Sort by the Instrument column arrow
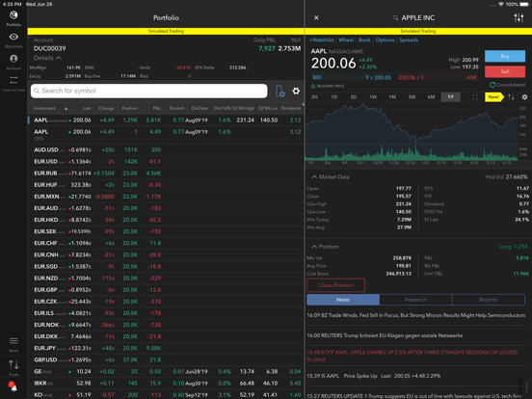Image resolution: width=532 pixels, height=399 pixels. pyautogui.click(x=66, y=109)
